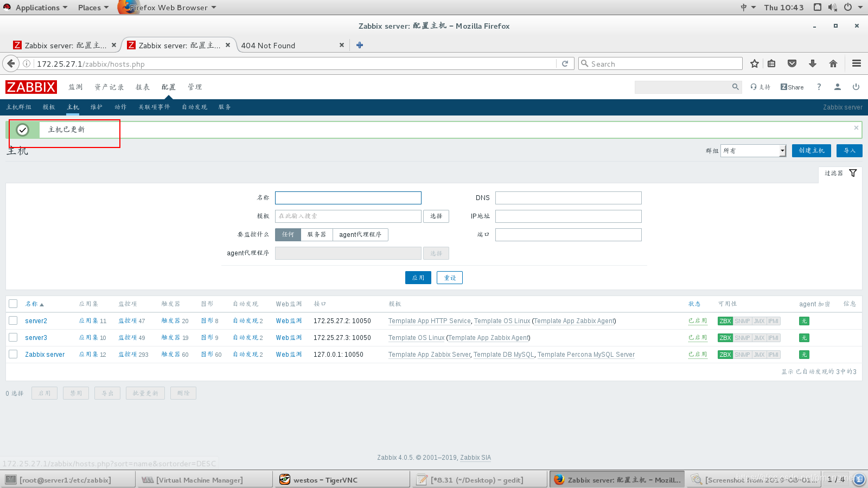This screenshot has width=868, height=488.
Task: Switch to the 自动发现 submenu tab
Action: pyautogui.click(x=195, y=107)
